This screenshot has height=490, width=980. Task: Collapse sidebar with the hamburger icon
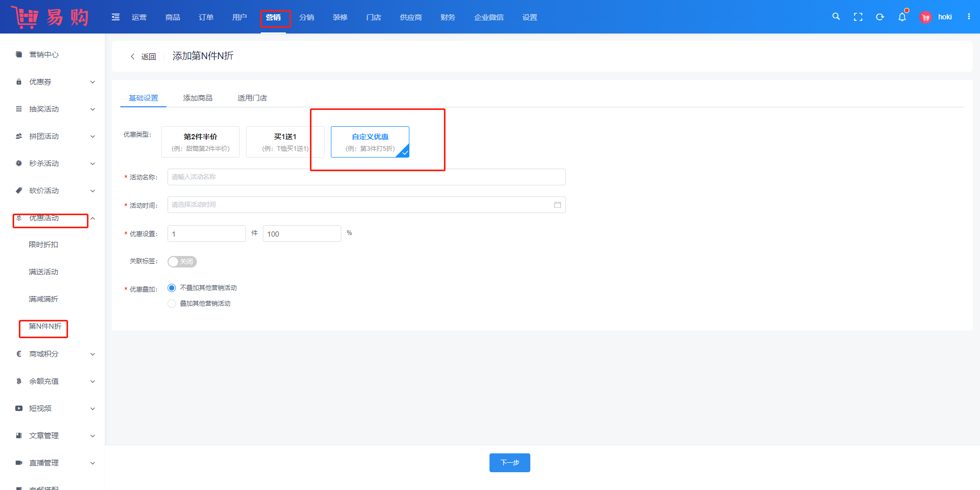point(116,17)
